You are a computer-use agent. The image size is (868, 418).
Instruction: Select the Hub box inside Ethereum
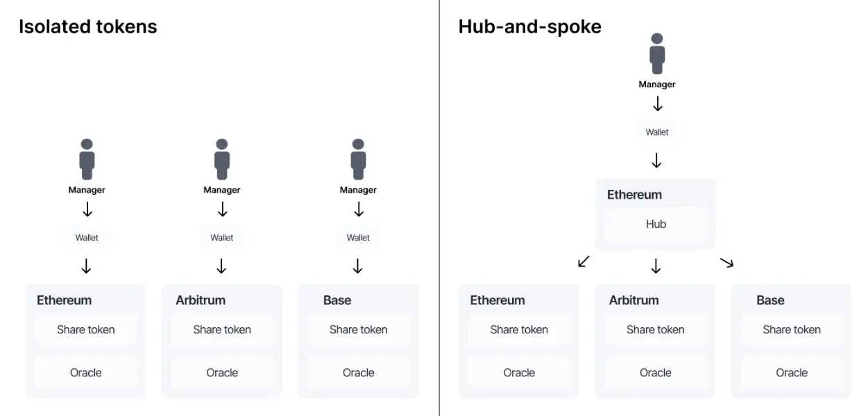pos(656,224)
